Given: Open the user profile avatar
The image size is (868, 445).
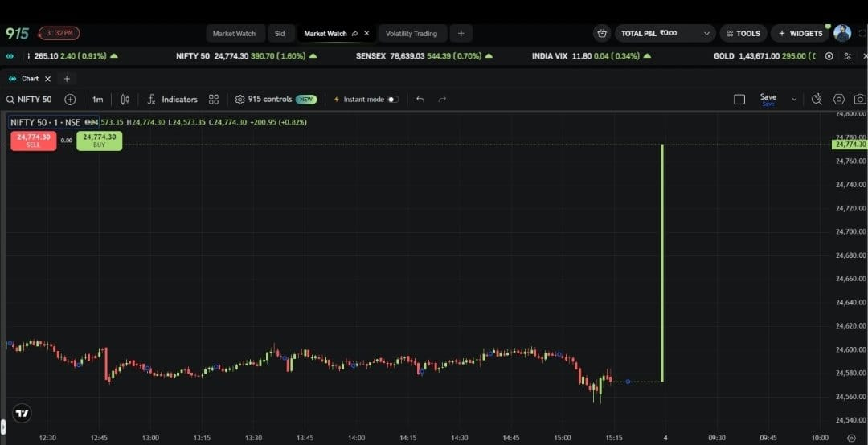Looking at the screenshot, I should tap(842, 33).
